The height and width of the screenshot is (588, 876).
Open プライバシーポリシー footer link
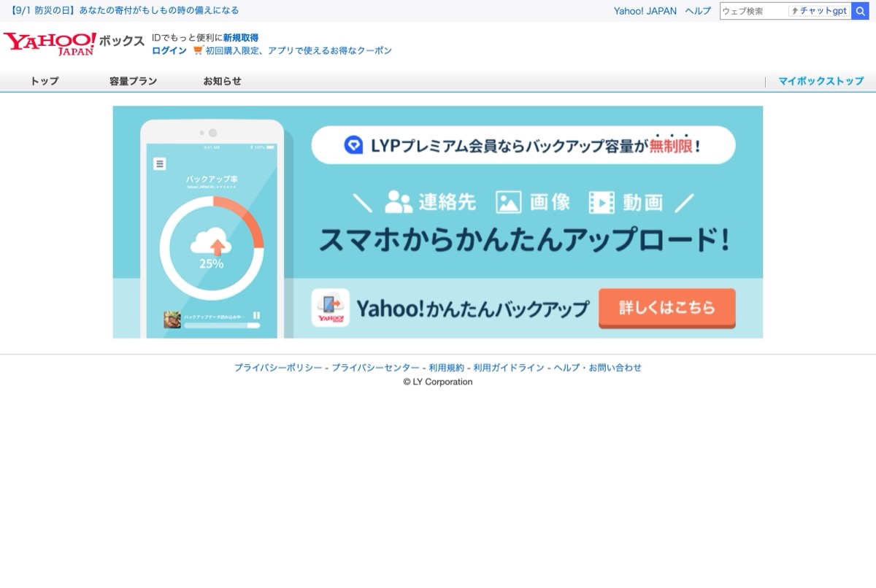tap(278, 368)
